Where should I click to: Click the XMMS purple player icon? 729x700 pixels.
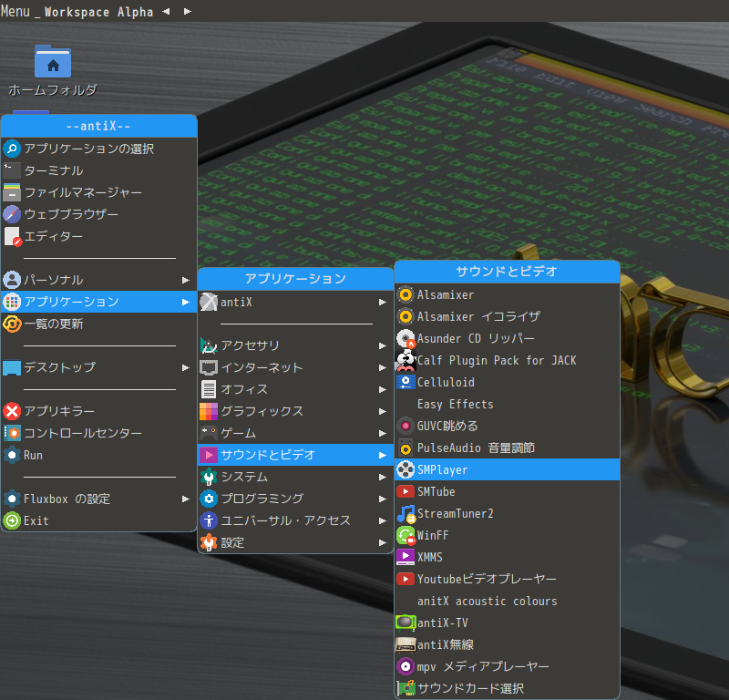click(405, 557)
